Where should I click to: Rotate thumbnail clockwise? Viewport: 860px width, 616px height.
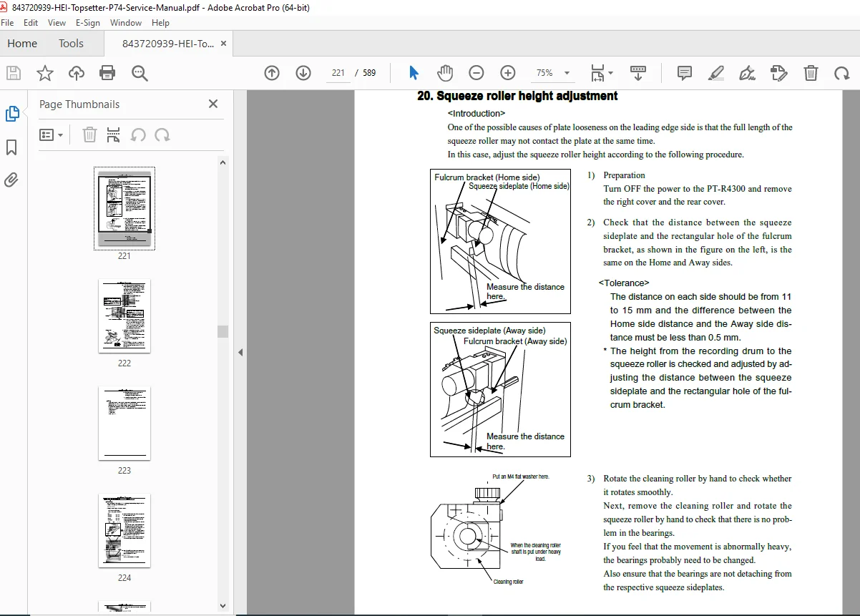[162, 135]
